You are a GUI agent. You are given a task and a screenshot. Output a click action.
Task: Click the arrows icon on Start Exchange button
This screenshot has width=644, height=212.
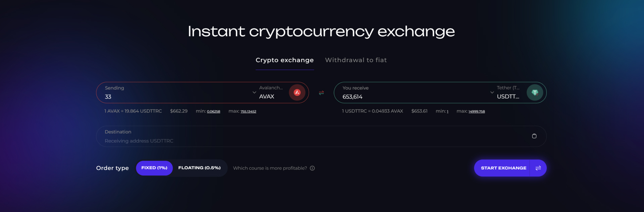pyautogui.click(x=538, y=168)
